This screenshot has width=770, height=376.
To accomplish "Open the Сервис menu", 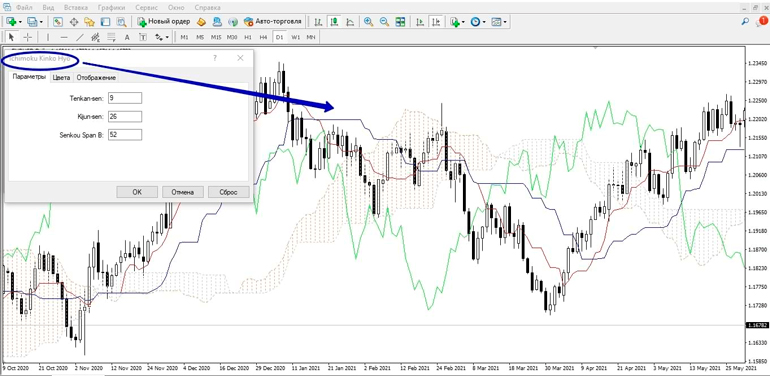I will point(146,7).
